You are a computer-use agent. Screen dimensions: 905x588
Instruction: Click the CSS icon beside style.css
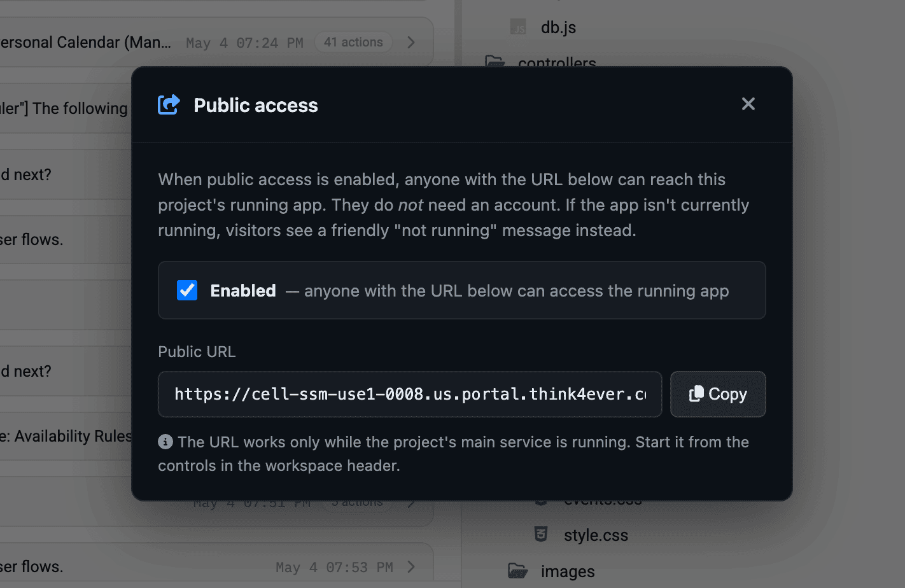tap(541, 535)
